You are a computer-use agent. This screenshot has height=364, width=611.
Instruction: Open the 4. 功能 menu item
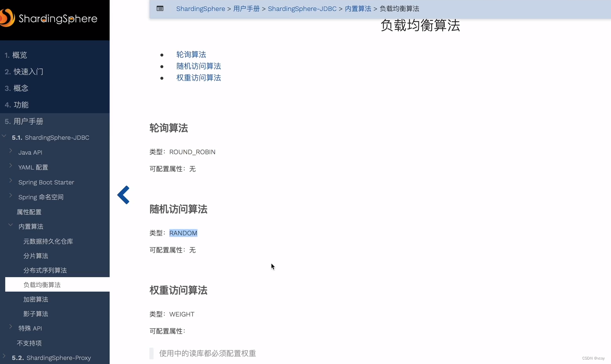(x=17, y=105)
